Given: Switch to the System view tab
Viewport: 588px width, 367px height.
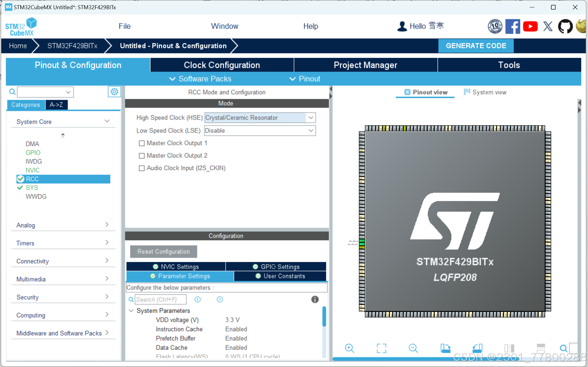Looking at the screenshot, I should [485, 92].
